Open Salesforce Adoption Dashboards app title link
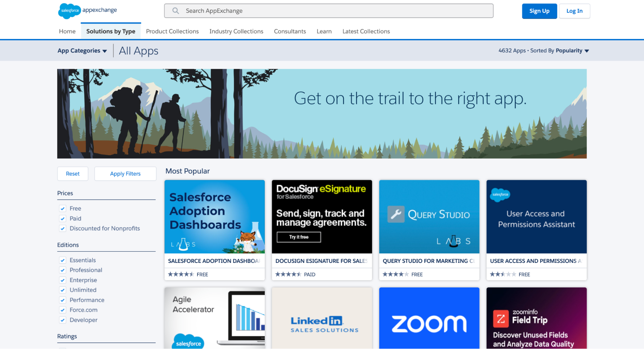This screenshot has height=349, width=644. (214, 261)
